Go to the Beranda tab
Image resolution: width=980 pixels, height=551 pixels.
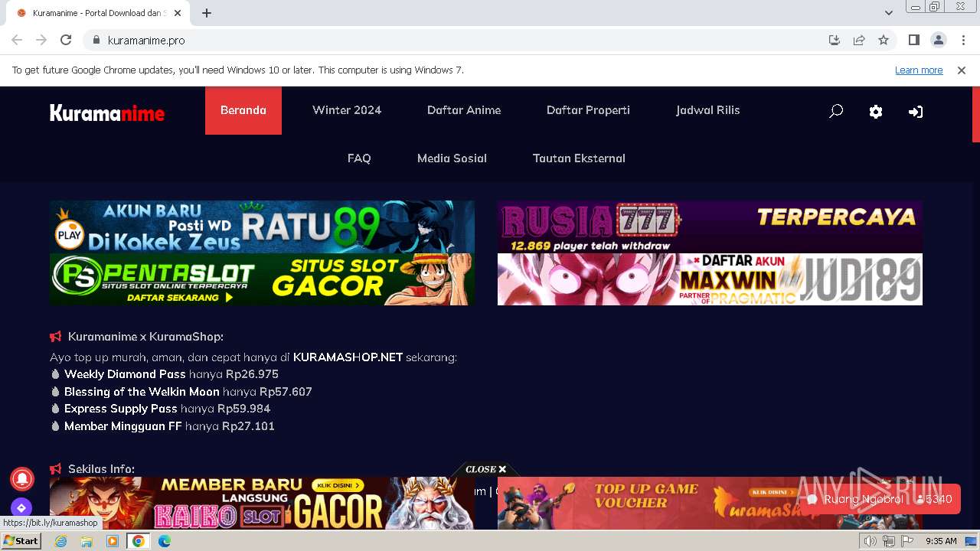tap(243, 110)
